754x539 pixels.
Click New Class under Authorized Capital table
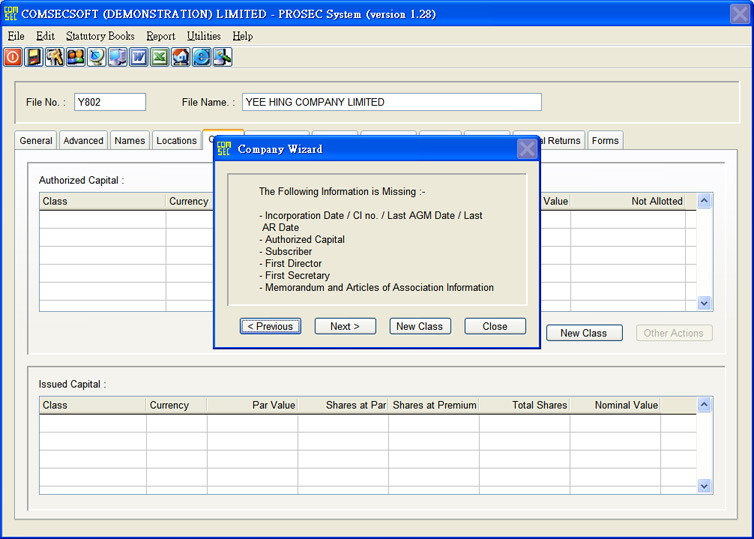[x=583, y=333]
